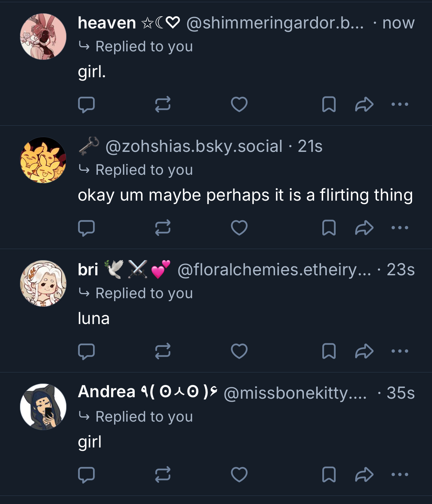Open heaven's profile avatar
This screenshot has width=432, height=504.
(x=43, y=37)
